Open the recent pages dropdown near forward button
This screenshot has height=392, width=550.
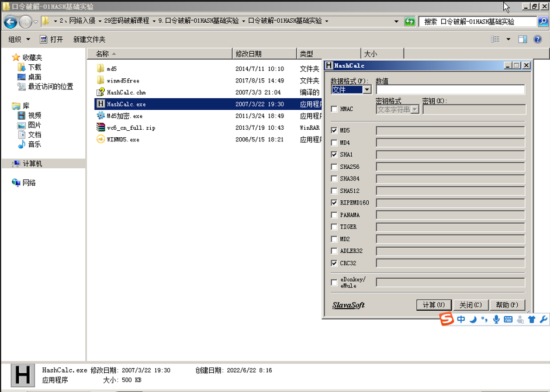pyautogui.click(x=36, y=22)
